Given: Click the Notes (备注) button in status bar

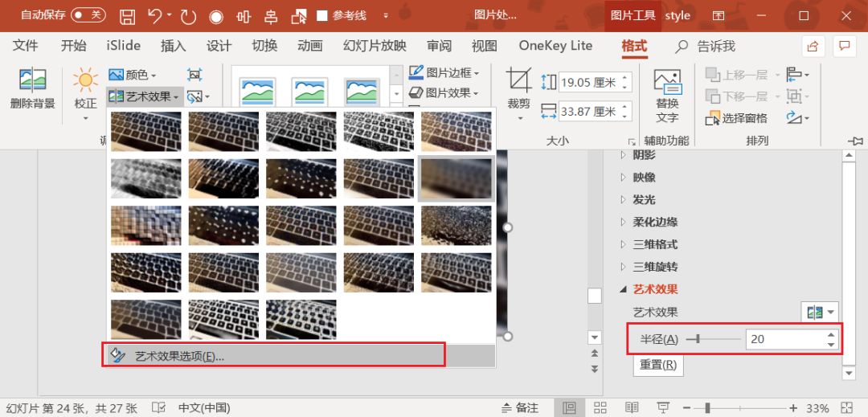Looking at the screenshot, I should coord(519,407).
